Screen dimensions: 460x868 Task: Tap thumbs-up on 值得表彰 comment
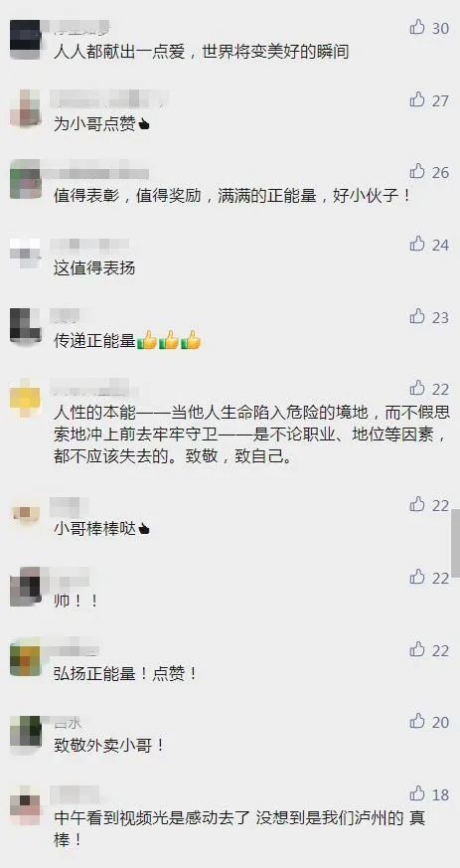pyautogui.click(x=417, y=172)
